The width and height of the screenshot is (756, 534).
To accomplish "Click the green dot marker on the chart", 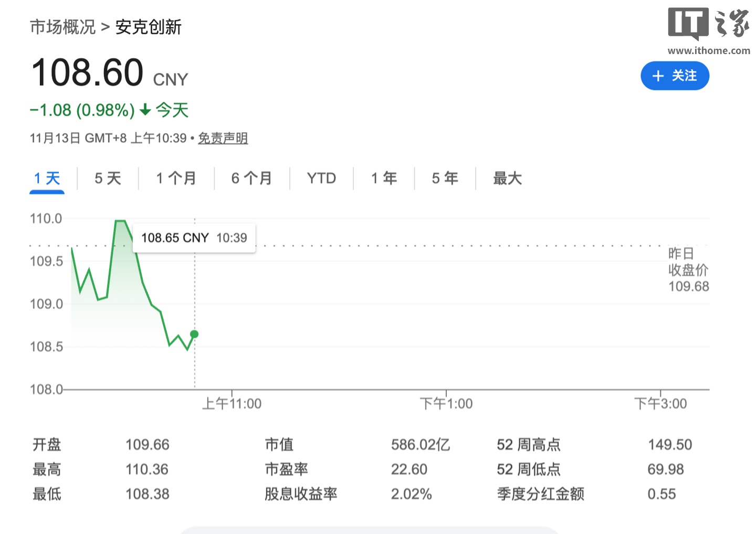I will tap(194, 334).
